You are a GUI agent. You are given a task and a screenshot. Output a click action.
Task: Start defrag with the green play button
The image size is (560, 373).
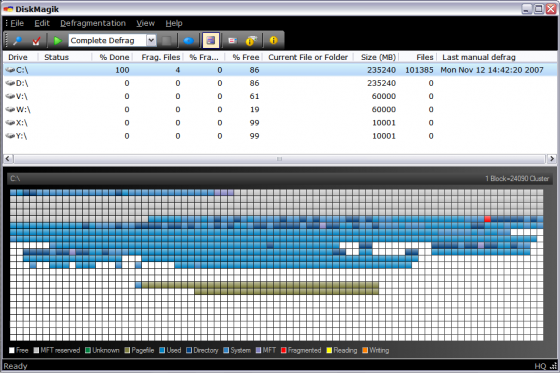pyautogui.click(x=57, y=40)
